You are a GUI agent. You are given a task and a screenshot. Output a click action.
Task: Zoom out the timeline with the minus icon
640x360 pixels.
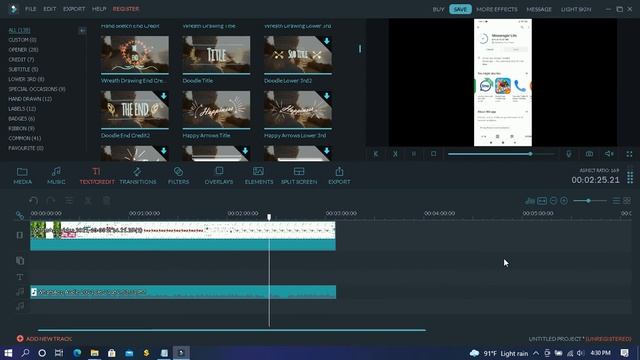(x=553, y=201)
